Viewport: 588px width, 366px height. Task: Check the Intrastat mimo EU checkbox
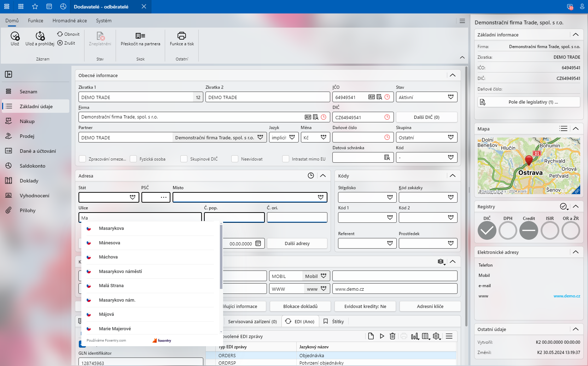pos(286,159)
